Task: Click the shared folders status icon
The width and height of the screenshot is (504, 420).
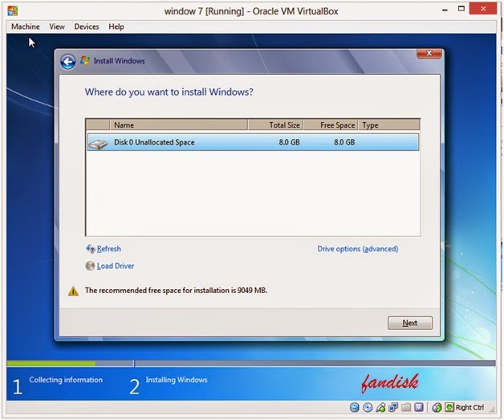Action: pos(406,407)
